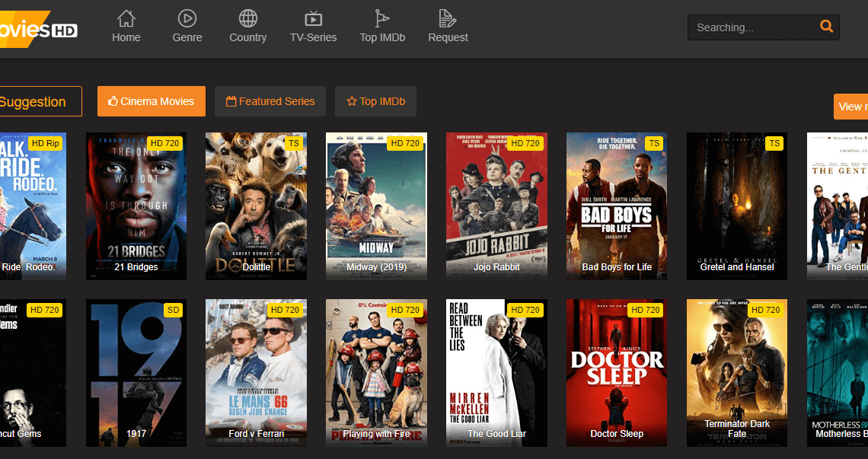
Task: Click the HD 720 badge on 21 Bridges
Action: (x=165, y=143)
